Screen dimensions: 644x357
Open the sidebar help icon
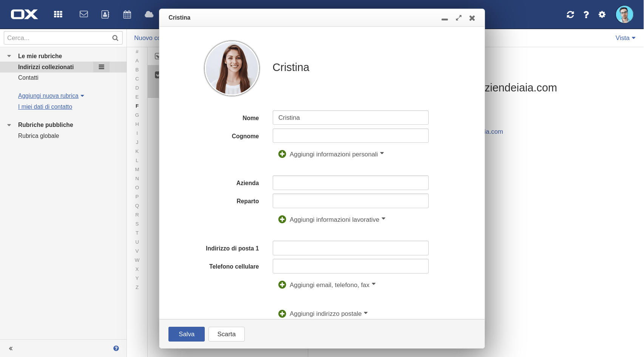point(116,348)
